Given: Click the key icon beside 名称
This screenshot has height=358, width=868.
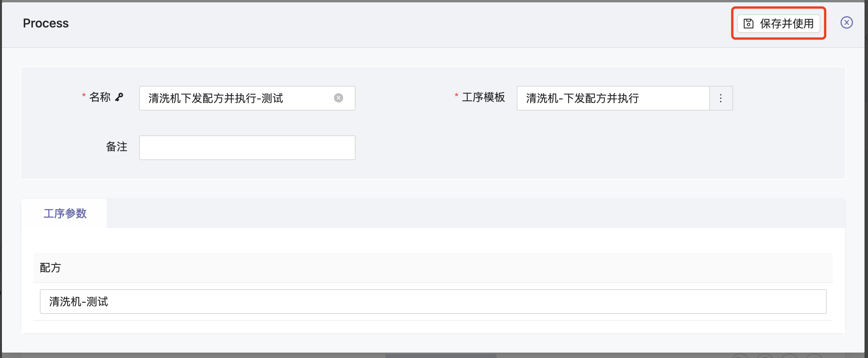Looking at the screenshot, I should 119,97.
